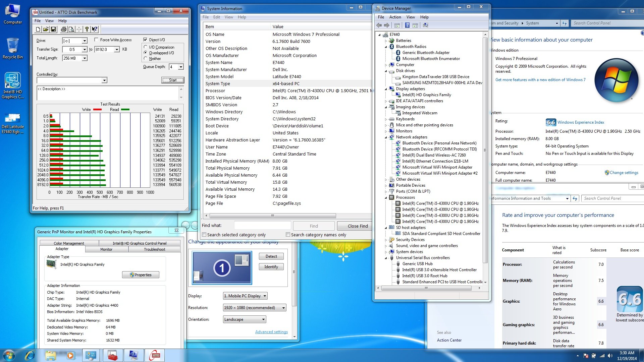Click the Show/Hide console tree icon in Device Manager

click(397, 25)
